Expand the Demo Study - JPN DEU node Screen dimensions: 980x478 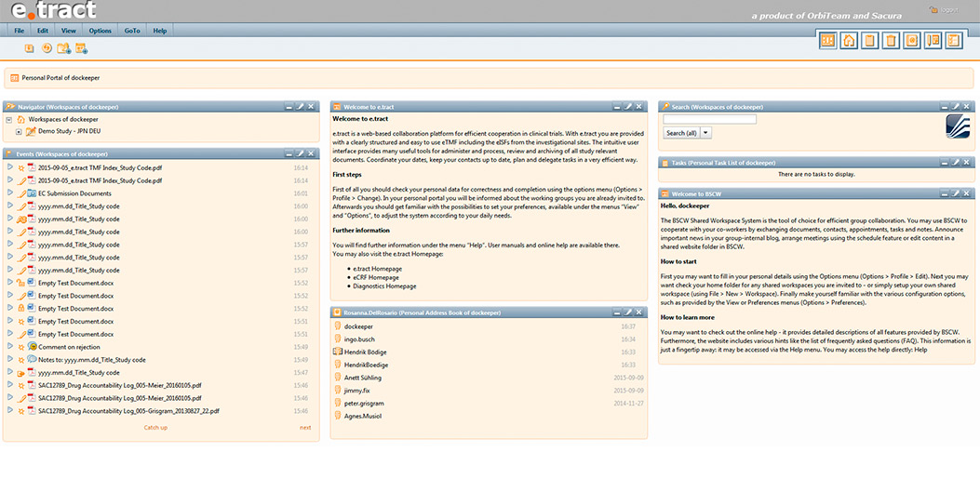click(x=19, y=132)
